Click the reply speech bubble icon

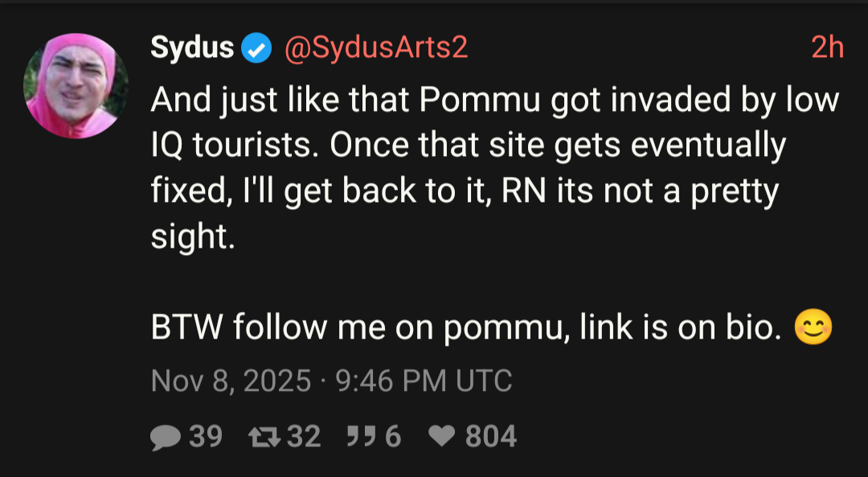[166, 437]
